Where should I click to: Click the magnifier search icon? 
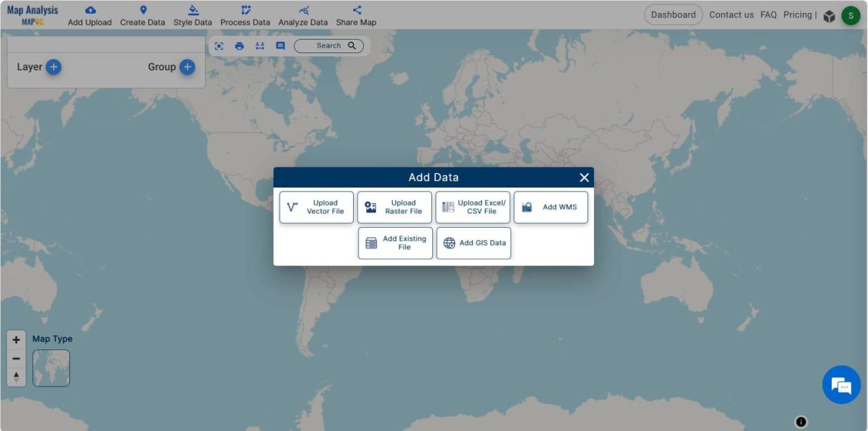tap(352, 46)
